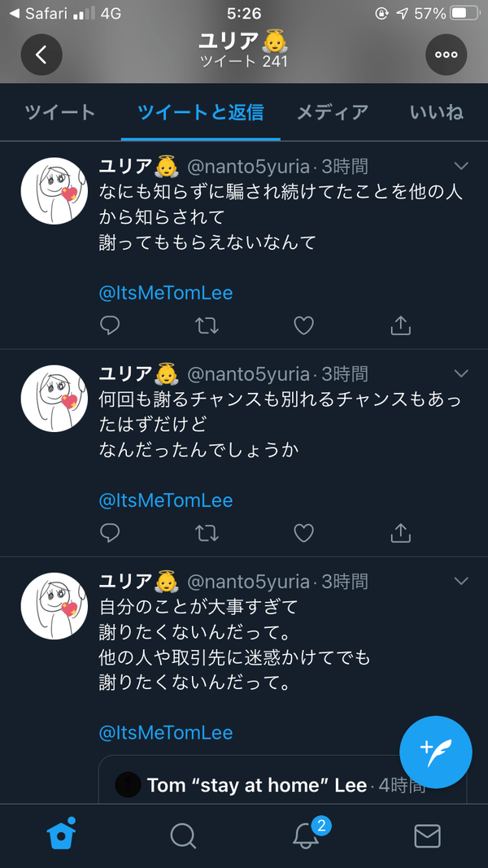Reply to the first tweet
This screenshot has height=868, width=488.
pyautogui.click(x=110, y=325)
